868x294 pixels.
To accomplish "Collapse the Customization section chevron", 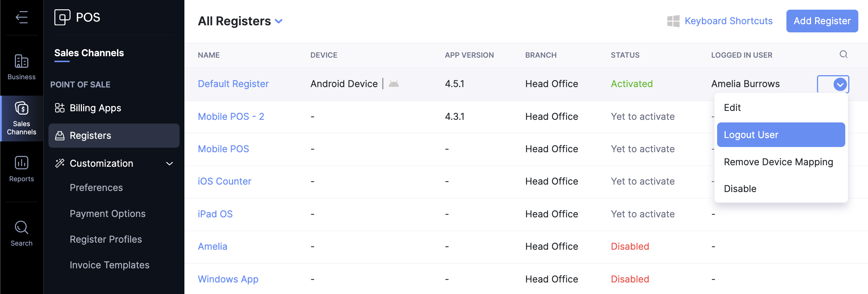I will 170,163.
